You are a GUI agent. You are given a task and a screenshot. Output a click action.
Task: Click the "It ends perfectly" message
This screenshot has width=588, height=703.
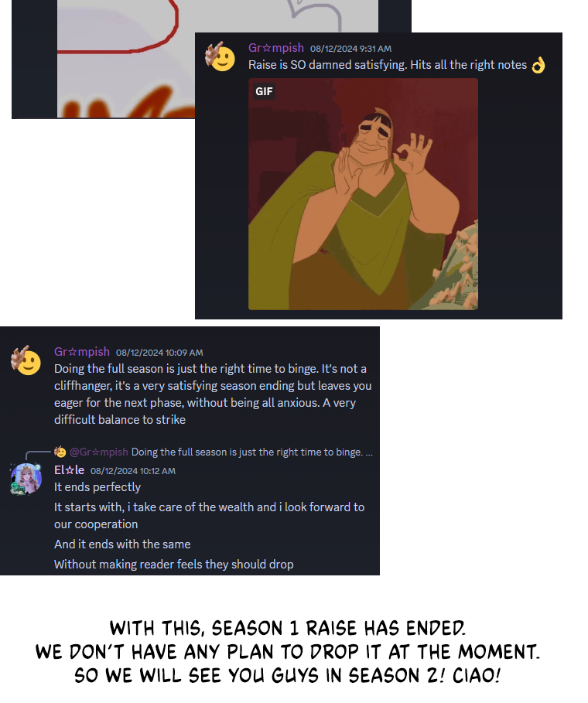(97, 487)
